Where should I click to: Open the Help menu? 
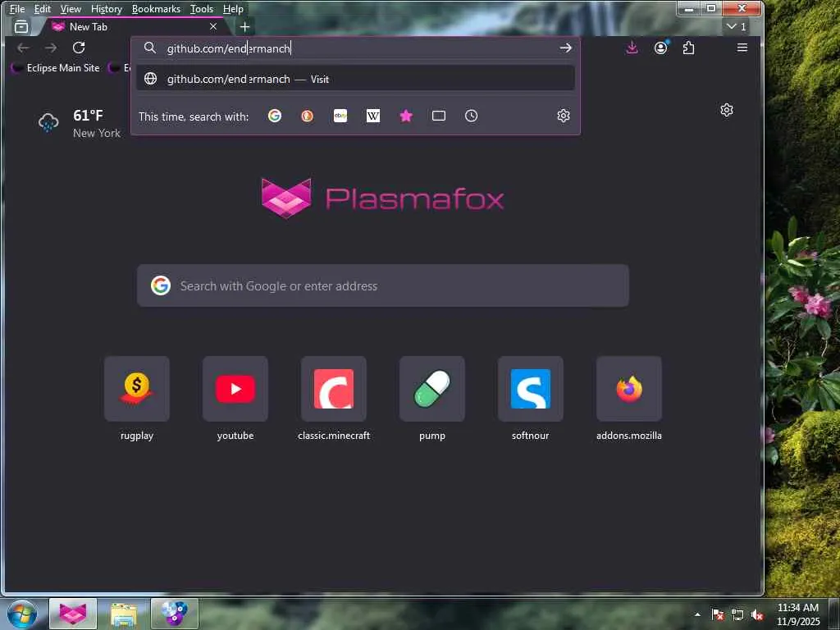click(x=233, y=8)
